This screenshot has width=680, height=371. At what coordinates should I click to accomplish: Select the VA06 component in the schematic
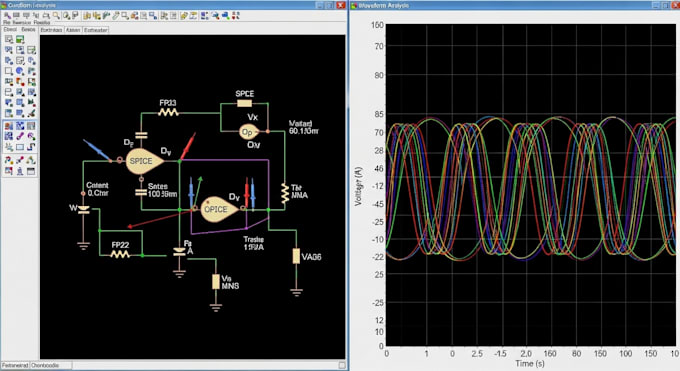pos(296,256)
